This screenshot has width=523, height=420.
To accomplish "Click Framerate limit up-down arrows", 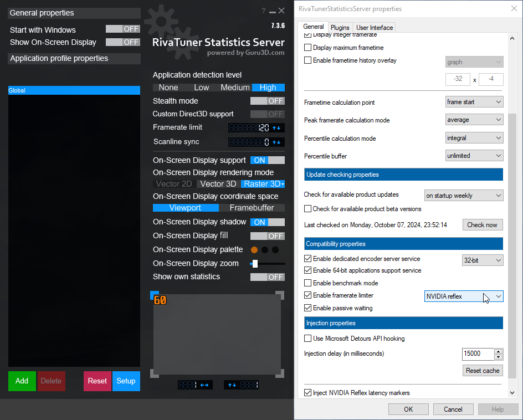I will point(276,128).
